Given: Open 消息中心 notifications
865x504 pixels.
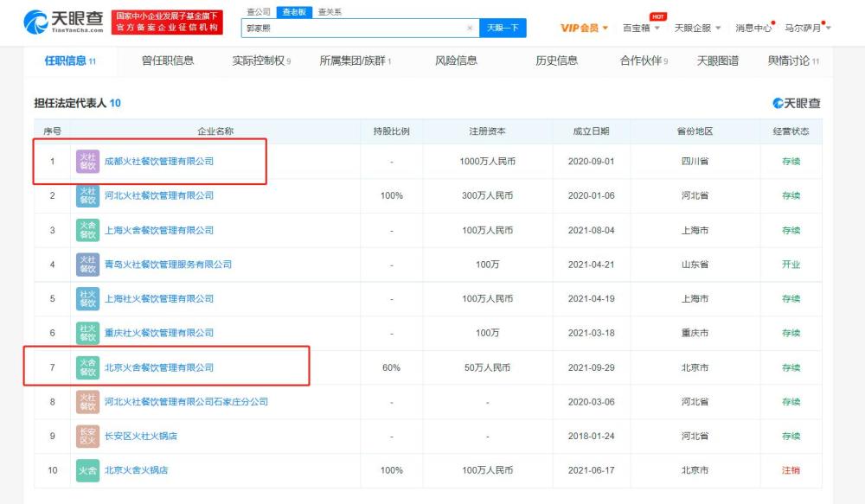Looking at the screenshot, I should tap(753, 29).
